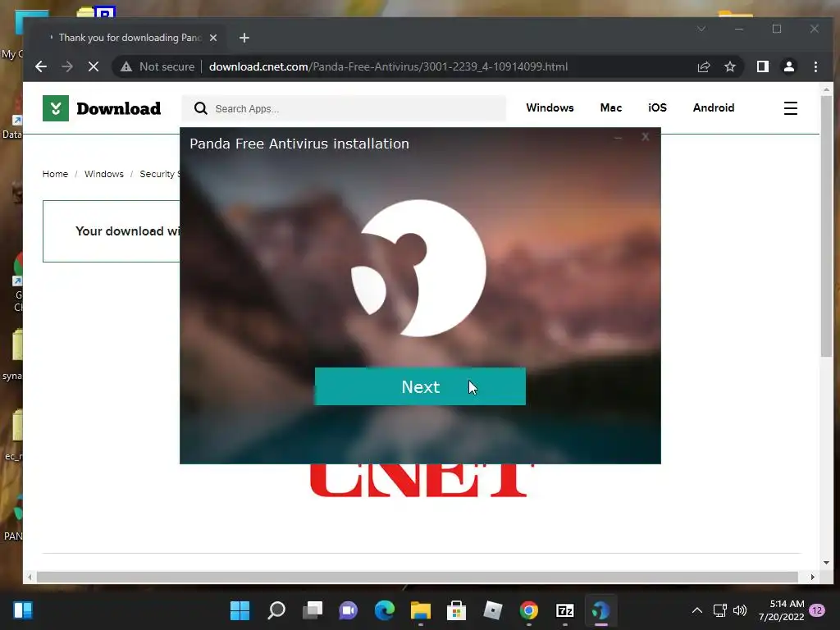The width and height of the screenshot is (840, 630).
Task: Open taskbar Search
Action: coord(276,610)
